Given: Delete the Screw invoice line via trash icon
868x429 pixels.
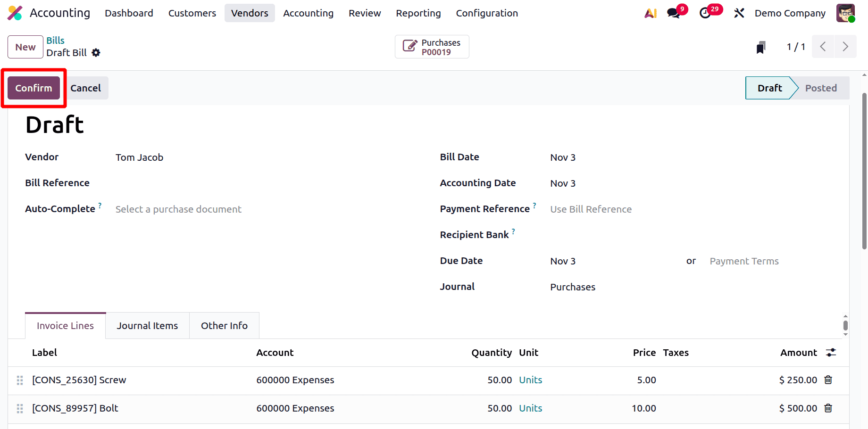Looking at the screenshot, I should click(828, 380).
